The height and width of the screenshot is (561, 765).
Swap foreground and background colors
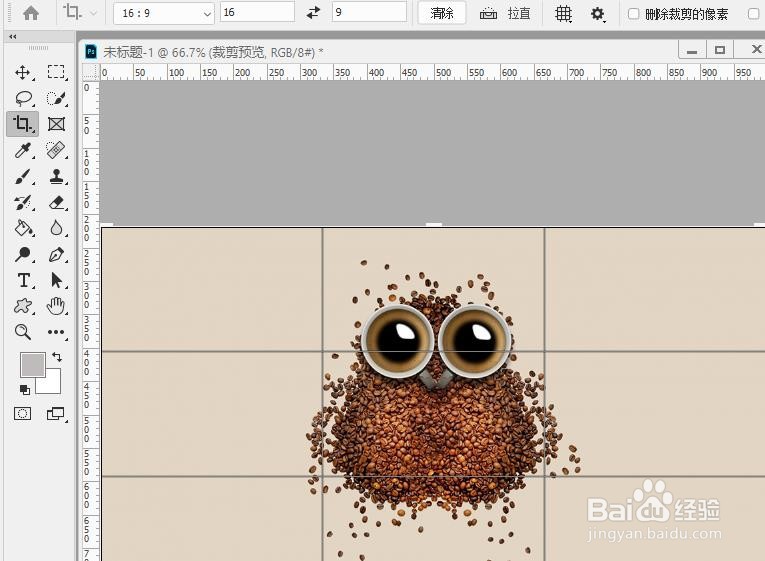click(57, 357)
